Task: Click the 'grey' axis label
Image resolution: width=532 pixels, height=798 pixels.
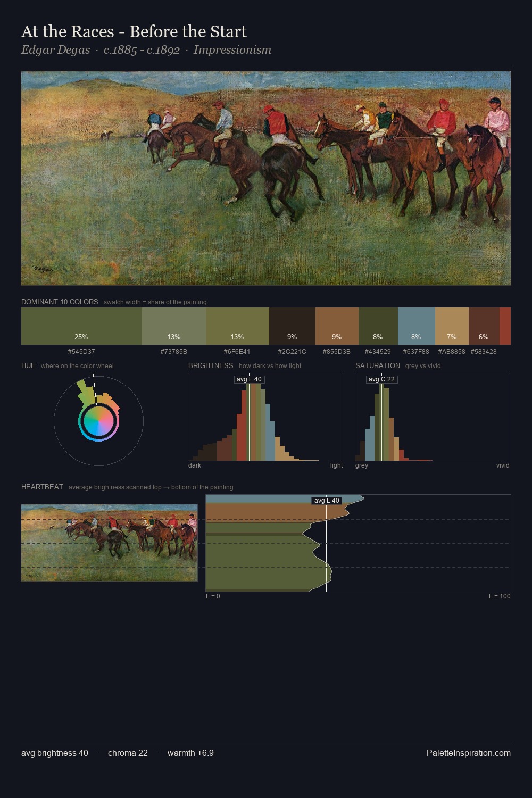Action: coord(362,465)
